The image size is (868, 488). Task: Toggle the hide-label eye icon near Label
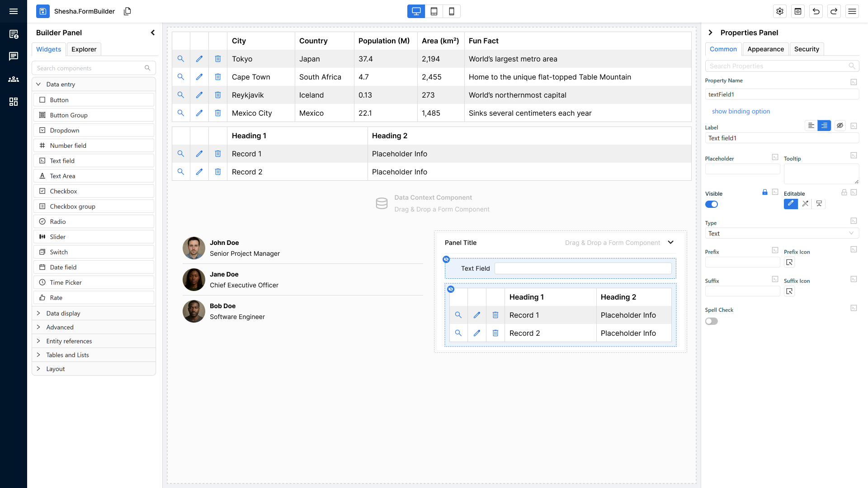click(840, 126)
